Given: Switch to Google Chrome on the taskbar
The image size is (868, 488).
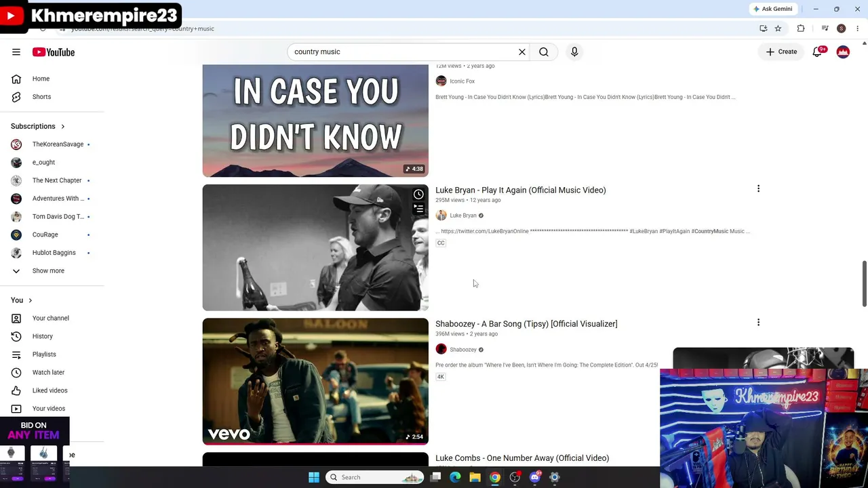Looking at the screenshot, I should coord(495,477).
